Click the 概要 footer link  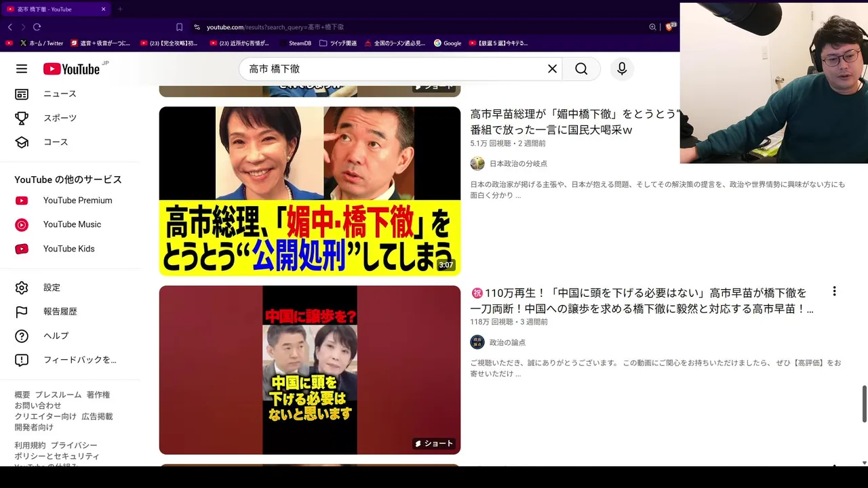(x=22, y=394)
